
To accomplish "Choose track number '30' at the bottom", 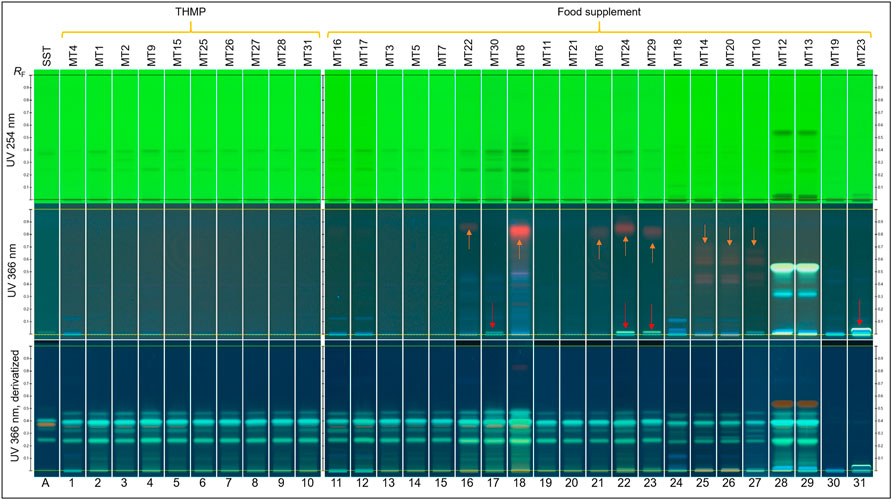I will [x=834, y=484].
